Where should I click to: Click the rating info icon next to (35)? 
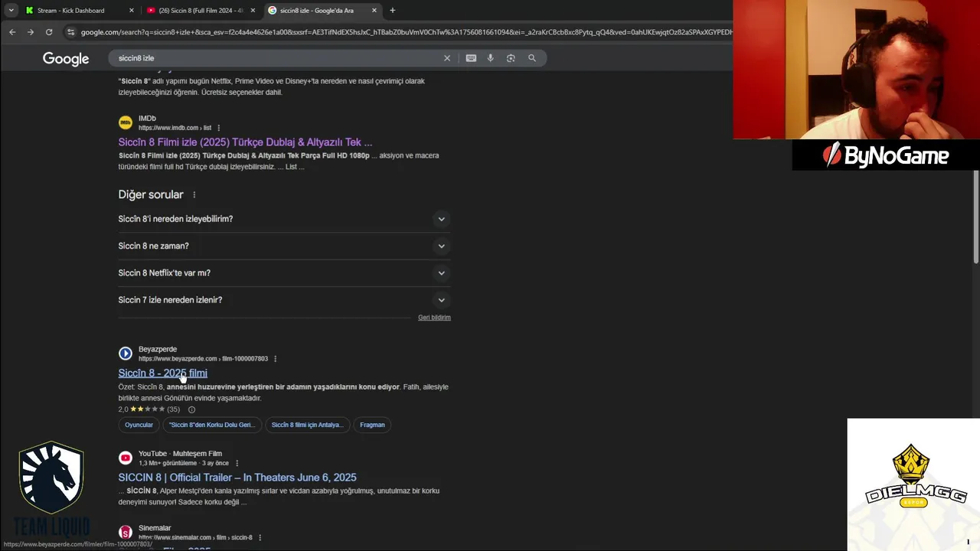[191, 409]
